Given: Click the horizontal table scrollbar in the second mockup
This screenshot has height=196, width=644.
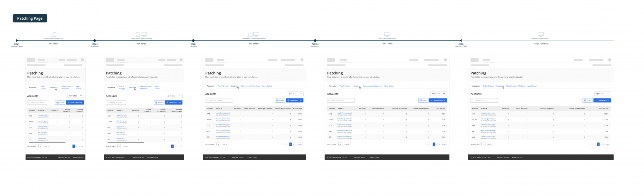Looking at the screenshot, I should 126,142.
